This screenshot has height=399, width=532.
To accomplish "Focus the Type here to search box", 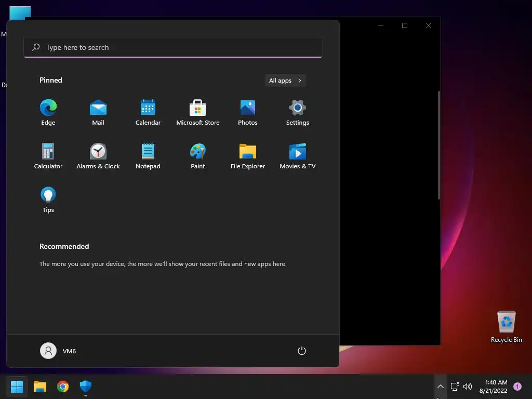I will [x=173, y=47].
